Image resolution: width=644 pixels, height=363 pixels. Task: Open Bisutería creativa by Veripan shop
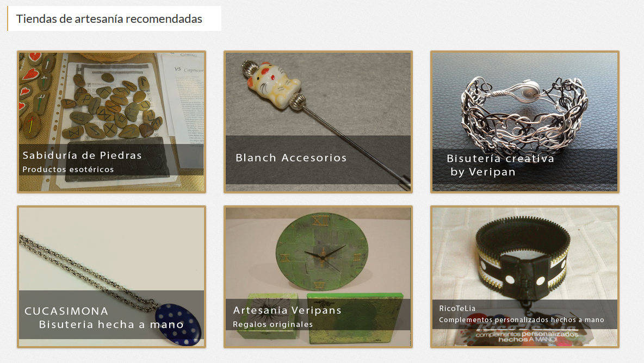(x=524, y=122)
